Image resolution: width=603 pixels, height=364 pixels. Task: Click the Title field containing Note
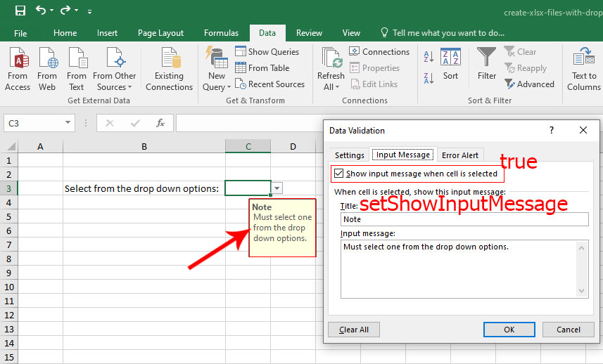tap(464, 219)
